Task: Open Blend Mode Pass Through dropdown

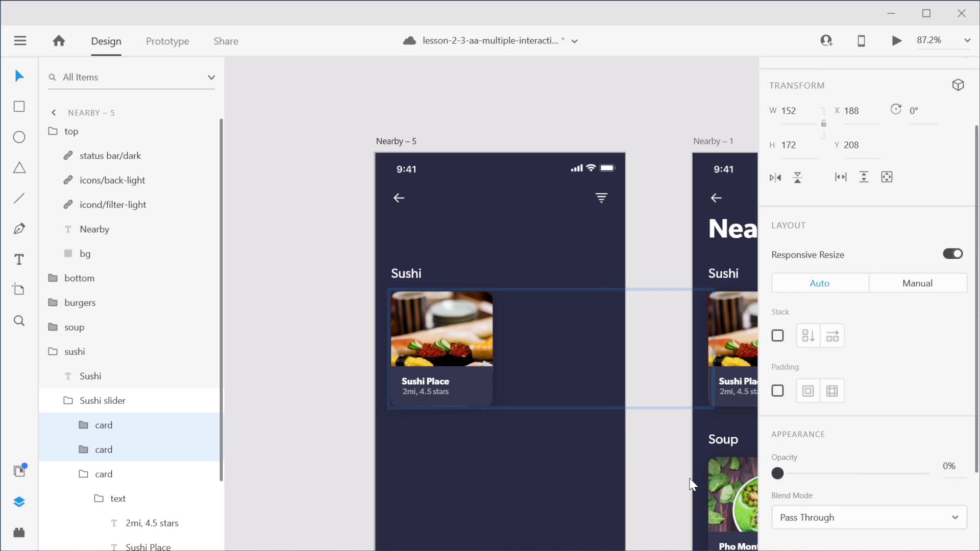Action: pyautogui.click(x=869, y=517)
